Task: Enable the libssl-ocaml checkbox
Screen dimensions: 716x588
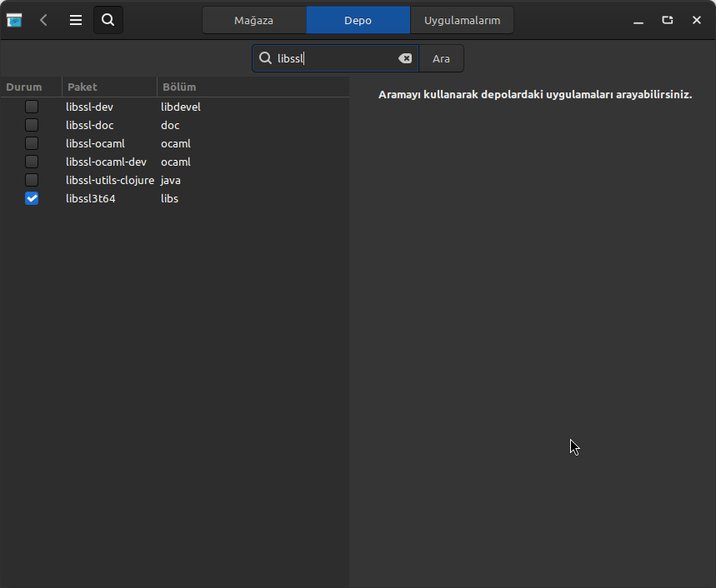Action: [x=32, y=143]
